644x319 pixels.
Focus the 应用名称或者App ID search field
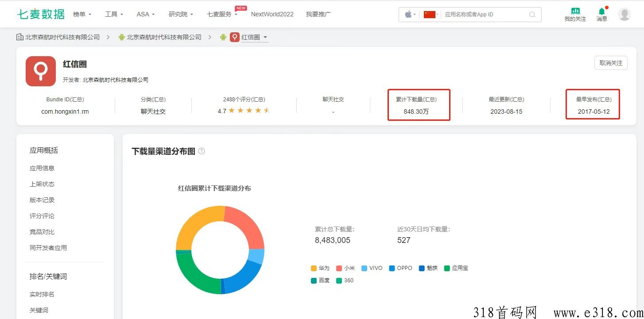point(485,15)
